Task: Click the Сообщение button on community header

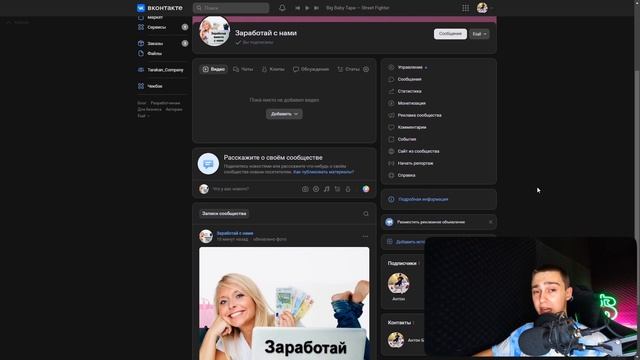Action: 450,34
